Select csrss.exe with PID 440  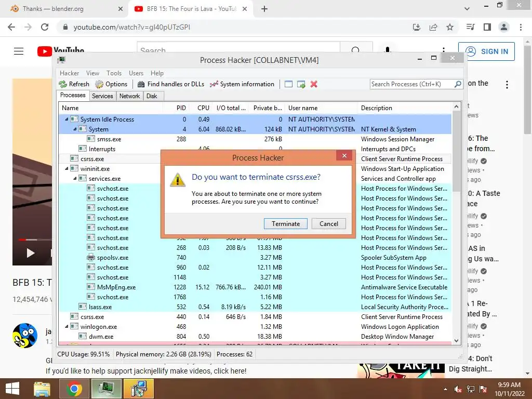click(255, 316)
